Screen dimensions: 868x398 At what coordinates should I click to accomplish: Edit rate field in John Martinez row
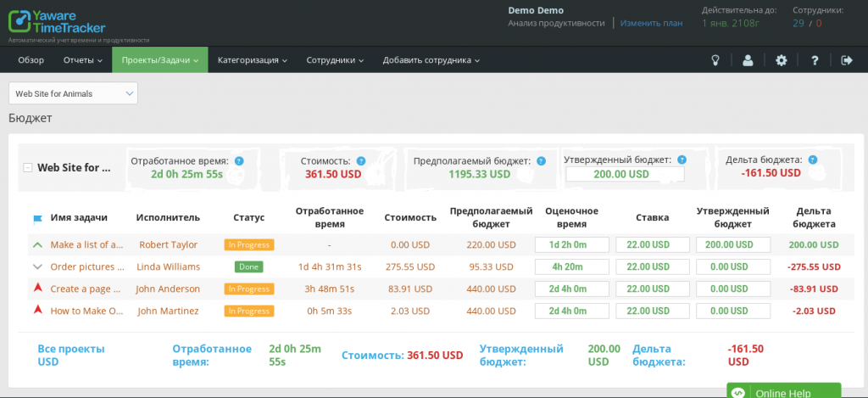[x=653, y=311]
